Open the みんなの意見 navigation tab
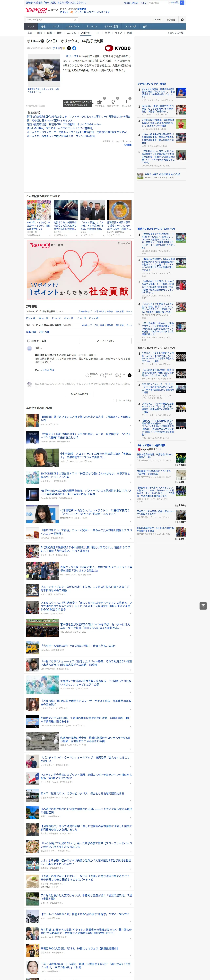The width and height of the screenshot is (210, 980). tap(111, 27)
